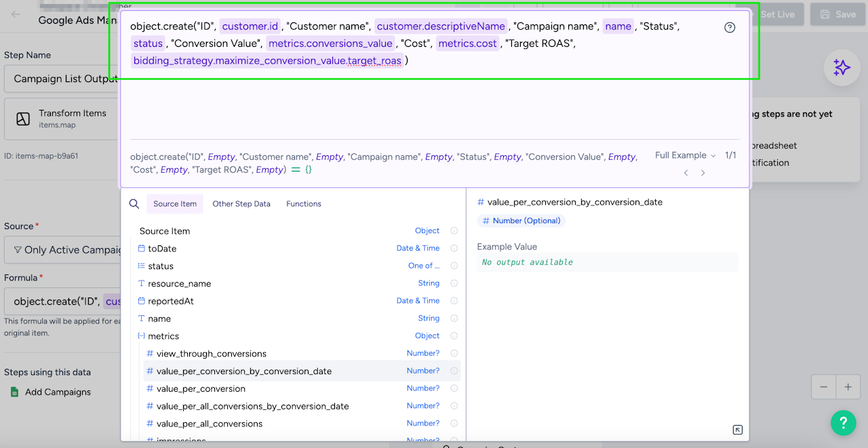The image size is (868, 448).
Task: Open the Full Example dropdown
Action: (685, 156)
